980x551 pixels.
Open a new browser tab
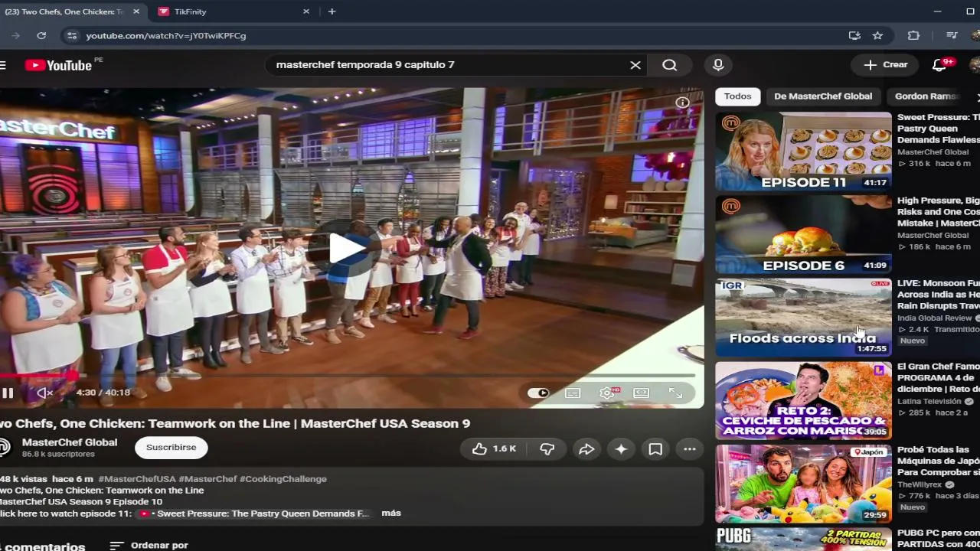click(x=332, y=11)
